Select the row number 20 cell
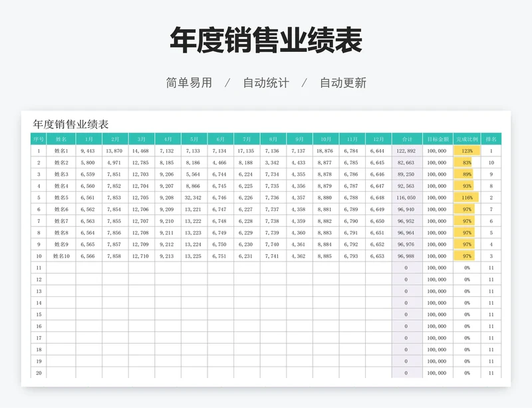Viewport: 532px width, 408px height. (39, 373)
